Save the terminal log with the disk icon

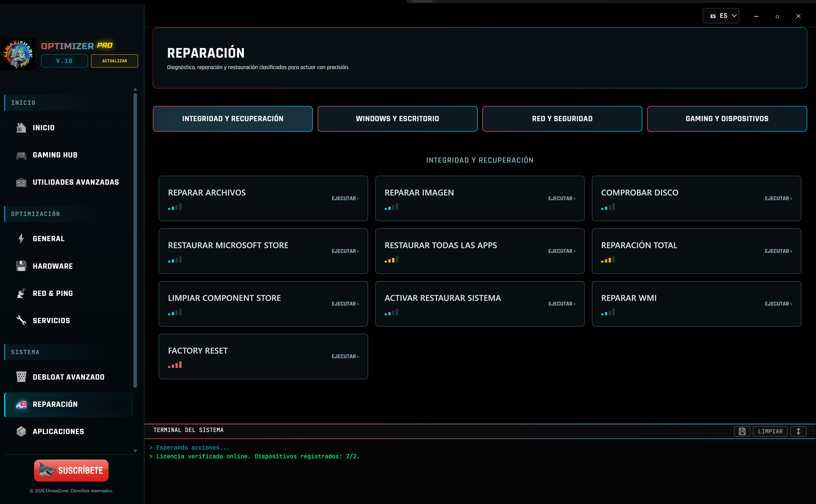click(742, 431)
